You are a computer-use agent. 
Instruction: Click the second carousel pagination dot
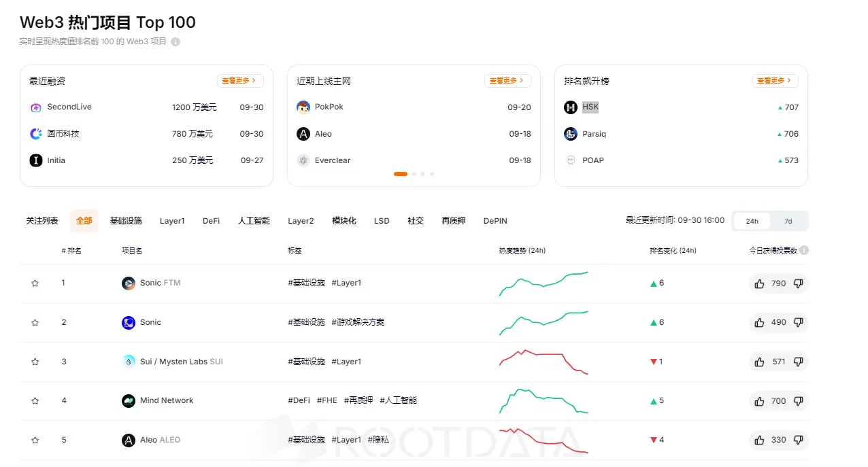click(x=414, y=174)
